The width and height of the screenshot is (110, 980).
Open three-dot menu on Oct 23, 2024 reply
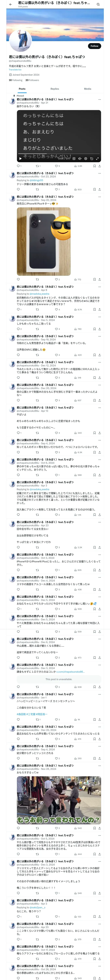[99, 173]
